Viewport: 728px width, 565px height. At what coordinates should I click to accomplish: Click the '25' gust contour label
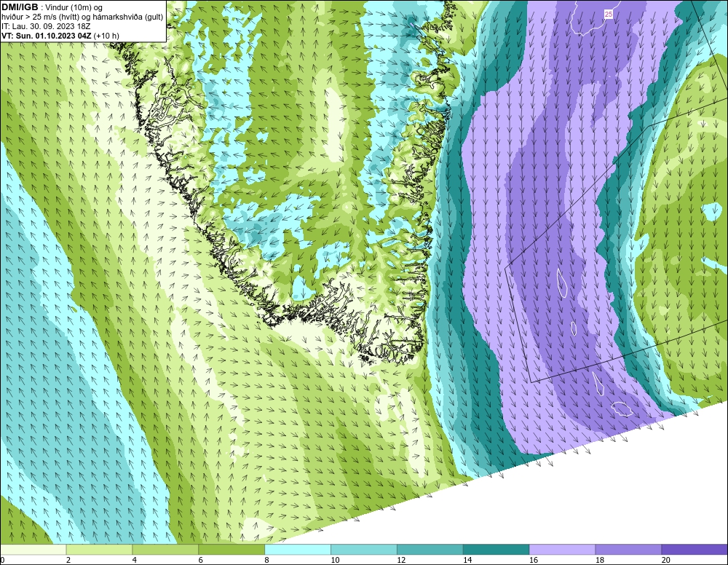tap(608, 15)
